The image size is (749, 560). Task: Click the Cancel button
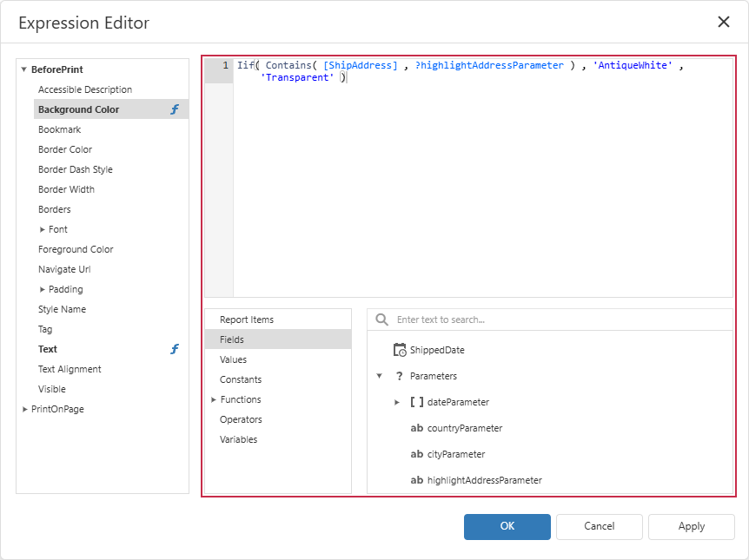click(599, 527)
